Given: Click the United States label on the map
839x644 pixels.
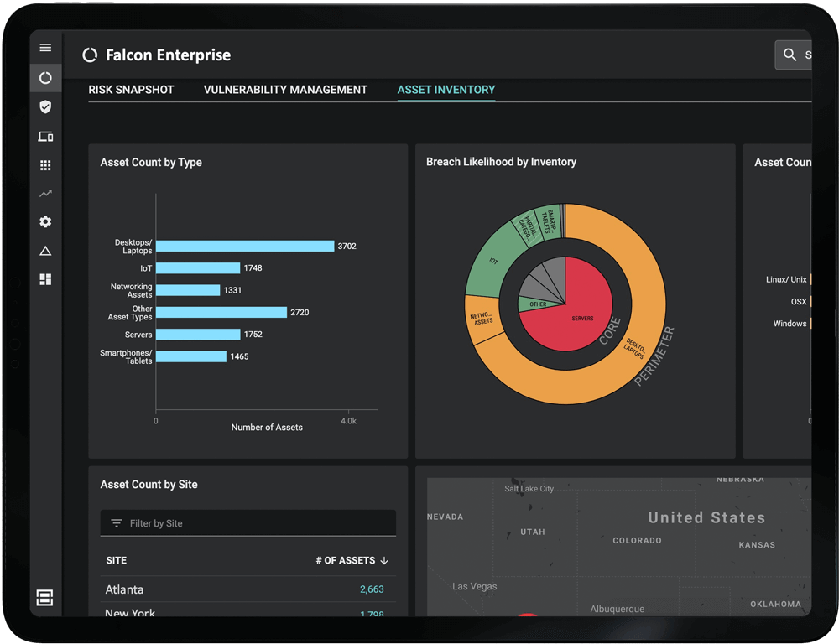Looking at the screenshot, I should [x=706, y=517].
